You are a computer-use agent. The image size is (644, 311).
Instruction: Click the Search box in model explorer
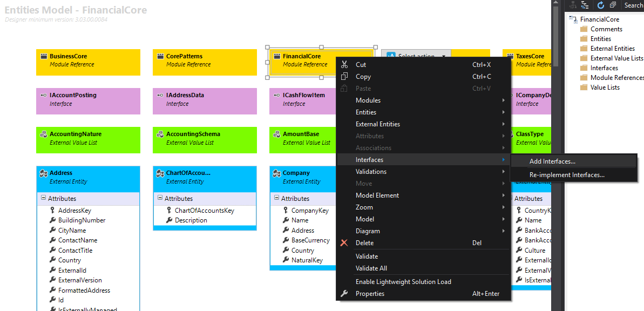pos(633,5)
